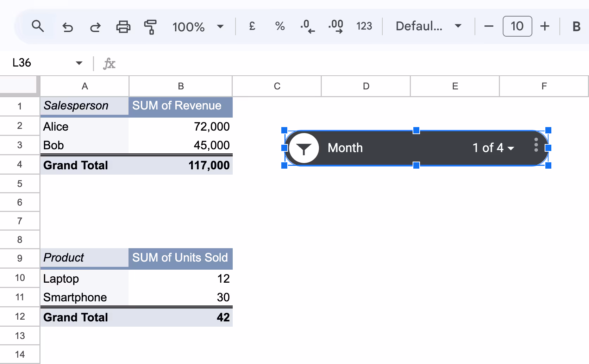Viewport: 589px width, 364px height.
Task: Format selection as currency
Action: point(252,26)
